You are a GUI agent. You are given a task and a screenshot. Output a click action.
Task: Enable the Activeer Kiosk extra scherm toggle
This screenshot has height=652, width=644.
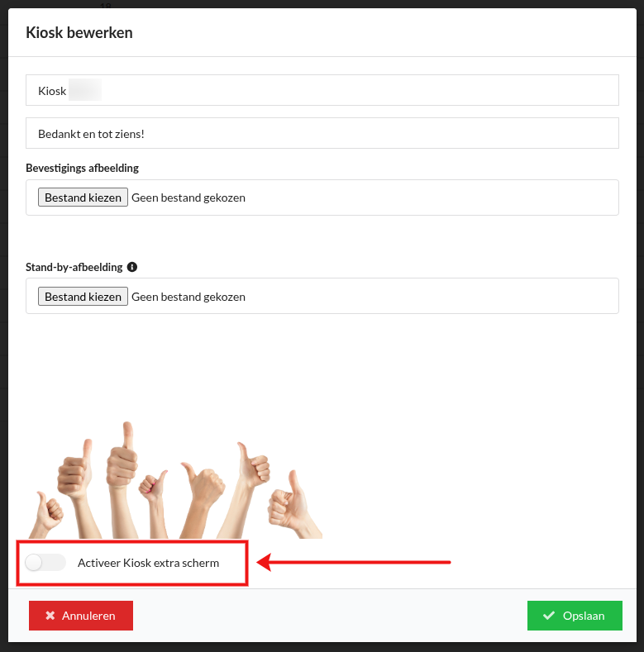(45, 563)
